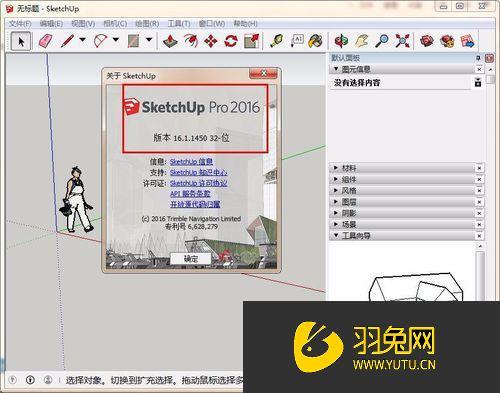Close the 材料 panel with its X
The height and width of the screenshot is (393, 500).
[x=479, y=168]
